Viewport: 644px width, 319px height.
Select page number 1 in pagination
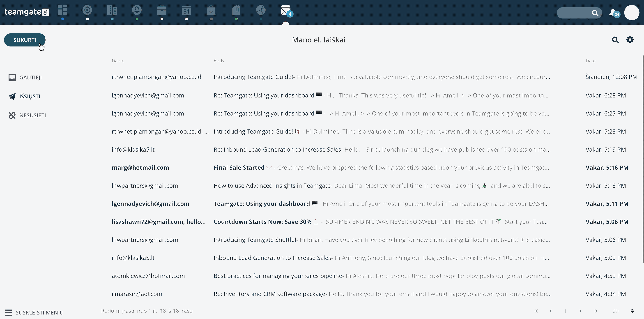click(565, 311)
